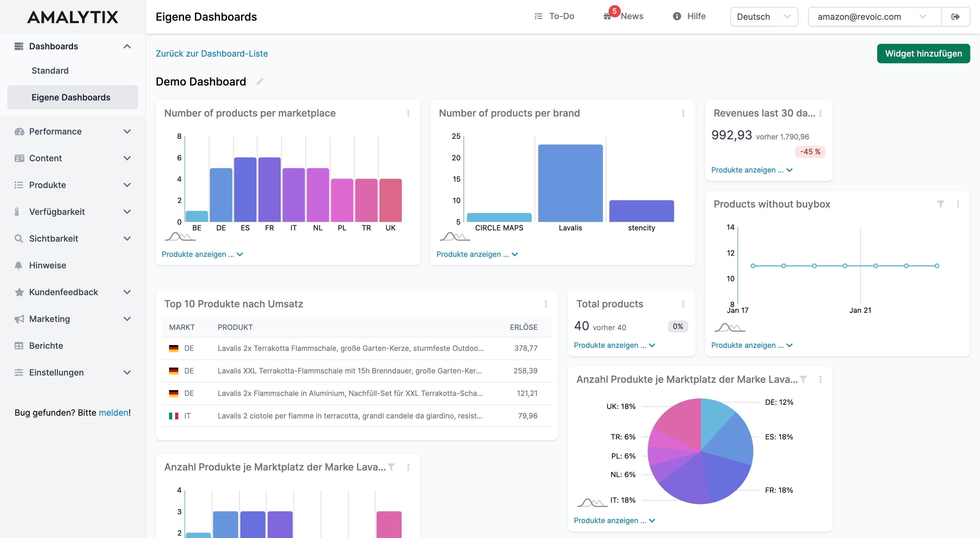Click distribution curve icon in buybox widget
The width and height of the screenshot is (980, 538).
point(729,327)
